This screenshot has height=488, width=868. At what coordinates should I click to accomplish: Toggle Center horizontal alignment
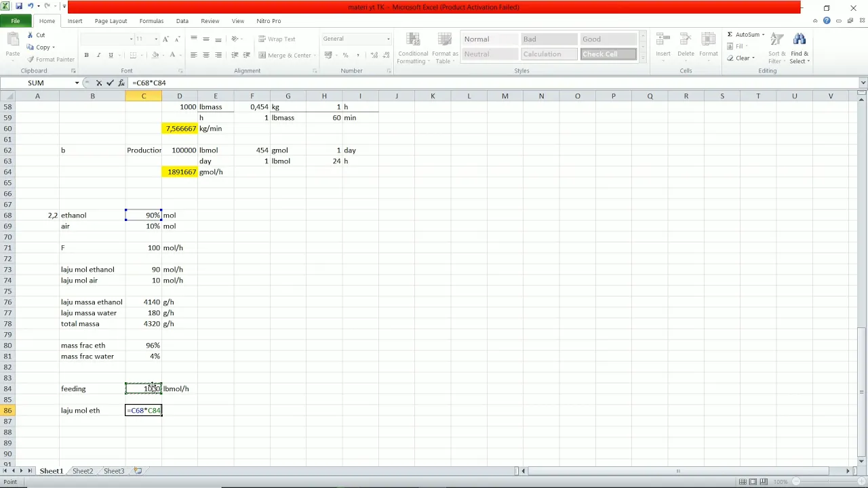click(206, 55)
